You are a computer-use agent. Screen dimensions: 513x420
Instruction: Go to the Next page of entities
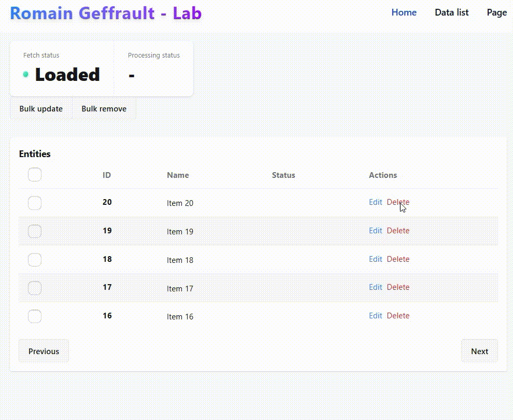click(479, 351)
